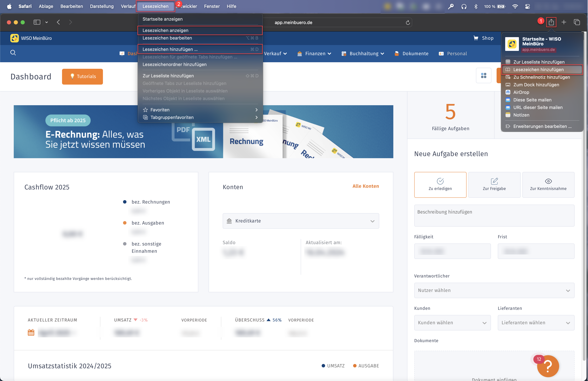Open the Alle Konten link
The height and width of the screenshot is (381, 588).
point(365,186)
